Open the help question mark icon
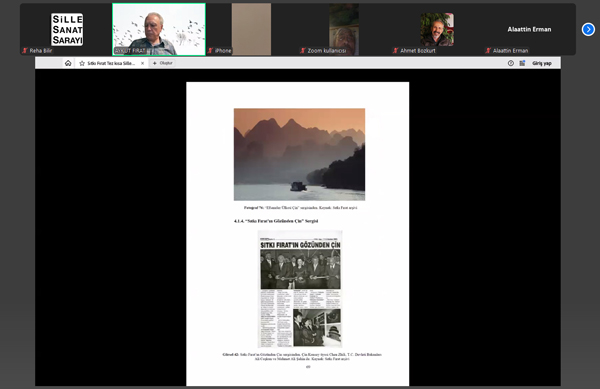Viewport: 600px width, 389px height. [x=510, y=63]
